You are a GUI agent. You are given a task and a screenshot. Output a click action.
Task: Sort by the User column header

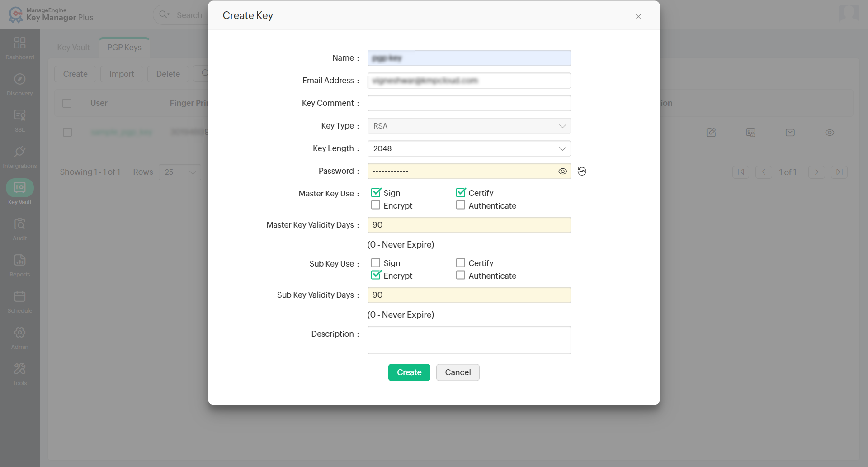[x=99, y=103]
